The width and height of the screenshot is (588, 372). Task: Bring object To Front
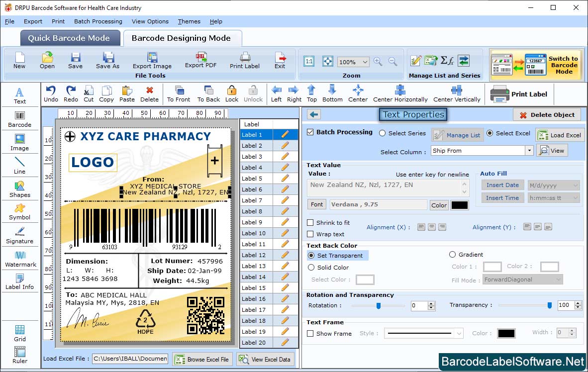tap(179, 94)
